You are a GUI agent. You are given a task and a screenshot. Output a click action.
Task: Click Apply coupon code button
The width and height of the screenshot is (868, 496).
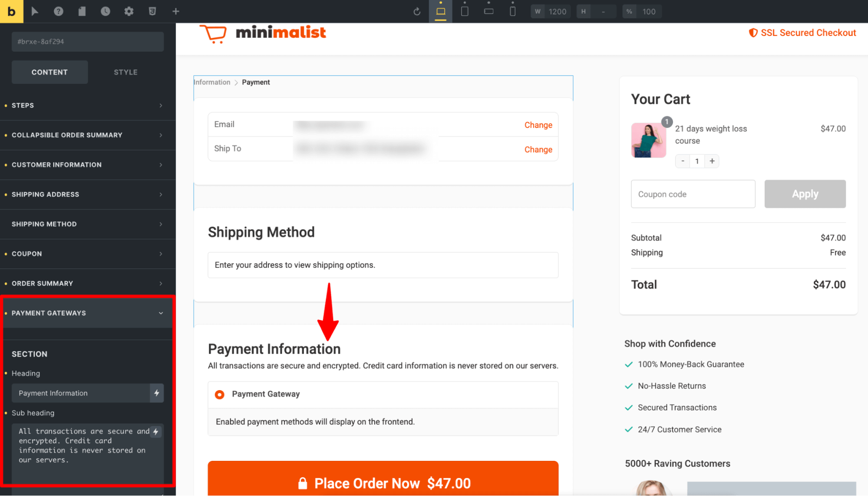pyautogui.click(x=805, y=194)
